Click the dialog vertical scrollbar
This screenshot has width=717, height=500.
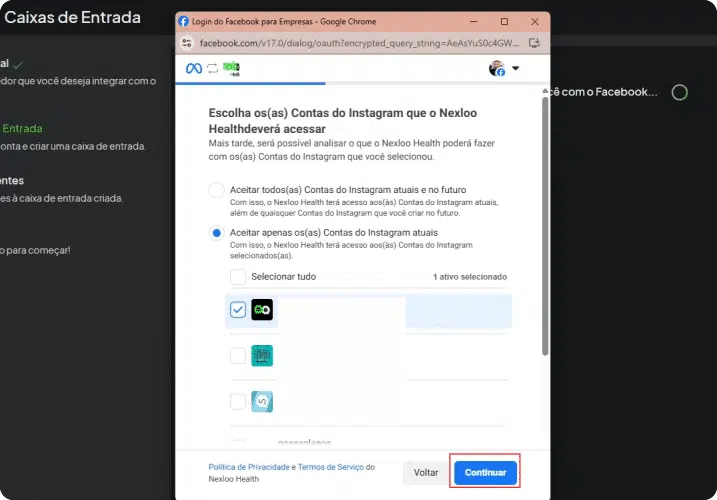point(545,225)
